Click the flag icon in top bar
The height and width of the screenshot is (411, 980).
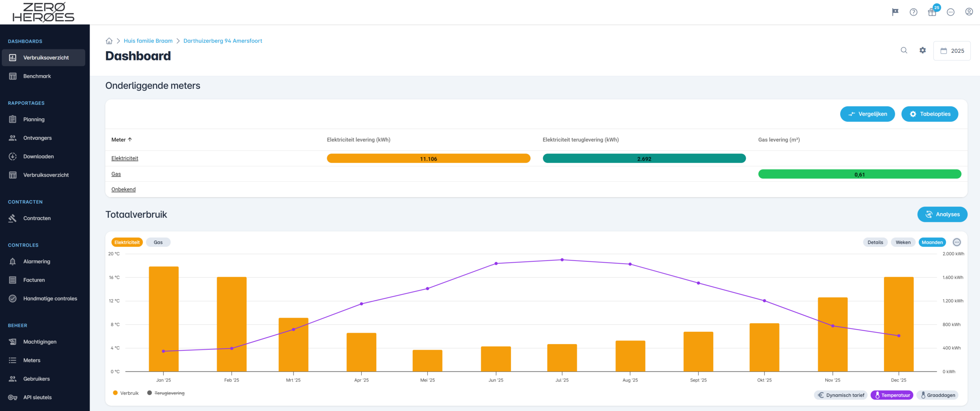tap(895, 12)
